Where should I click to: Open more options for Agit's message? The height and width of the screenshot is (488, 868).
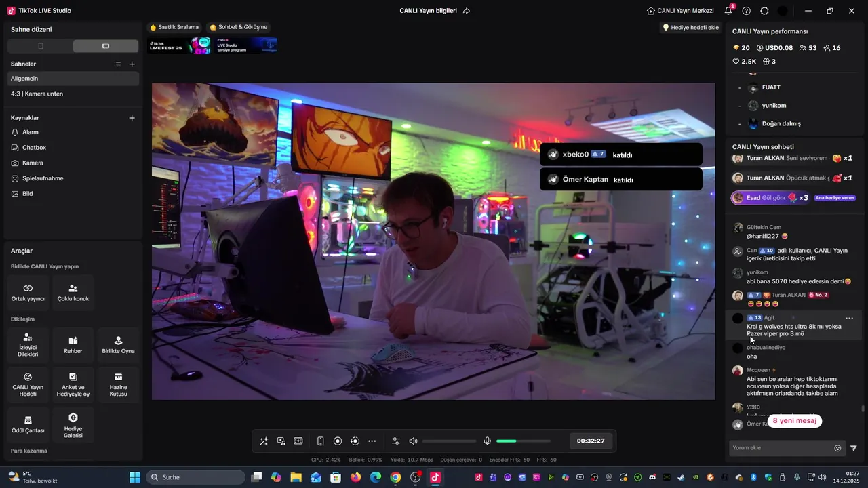click(x=849, y=318)
